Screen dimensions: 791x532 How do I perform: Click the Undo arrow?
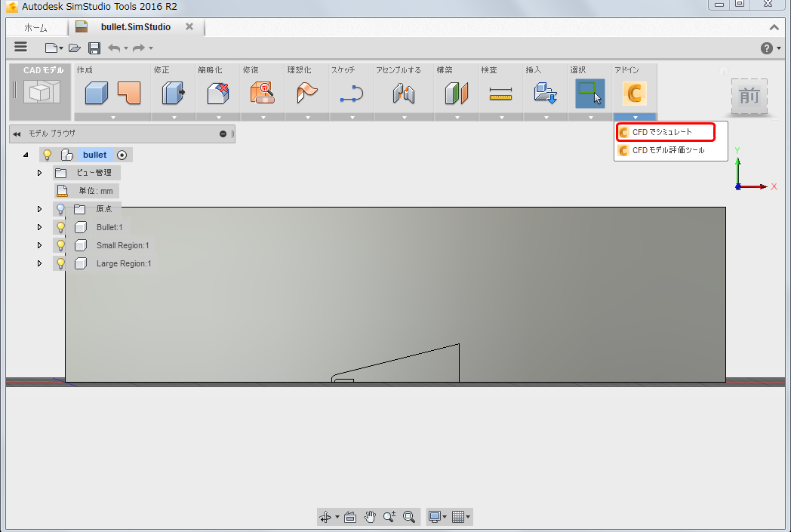[115, 48]
